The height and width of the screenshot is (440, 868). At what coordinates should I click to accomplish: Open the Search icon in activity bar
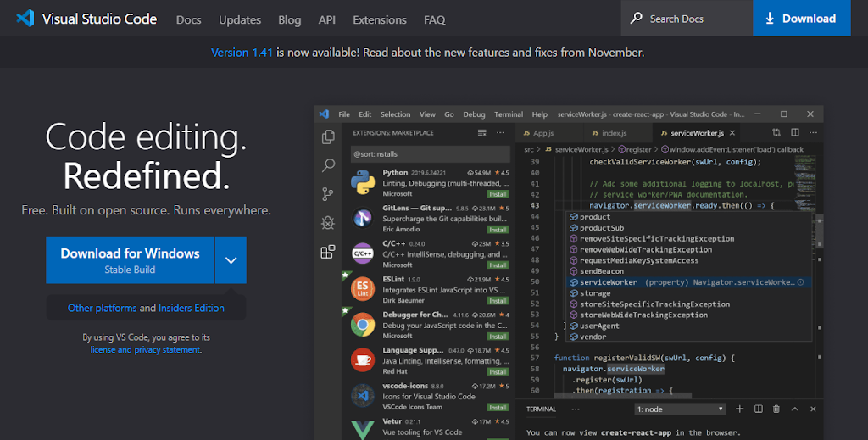(328, 165)
